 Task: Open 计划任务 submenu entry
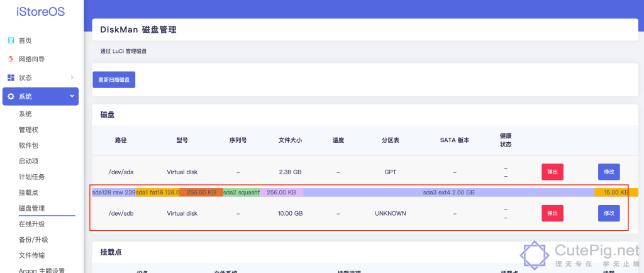(31, 177)
